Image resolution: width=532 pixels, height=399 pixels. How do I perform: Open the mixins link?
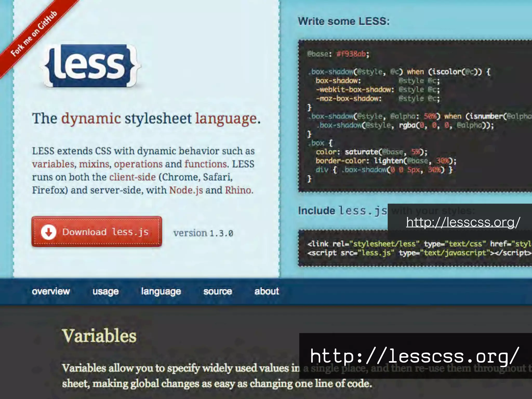click(x=94, y=164)
